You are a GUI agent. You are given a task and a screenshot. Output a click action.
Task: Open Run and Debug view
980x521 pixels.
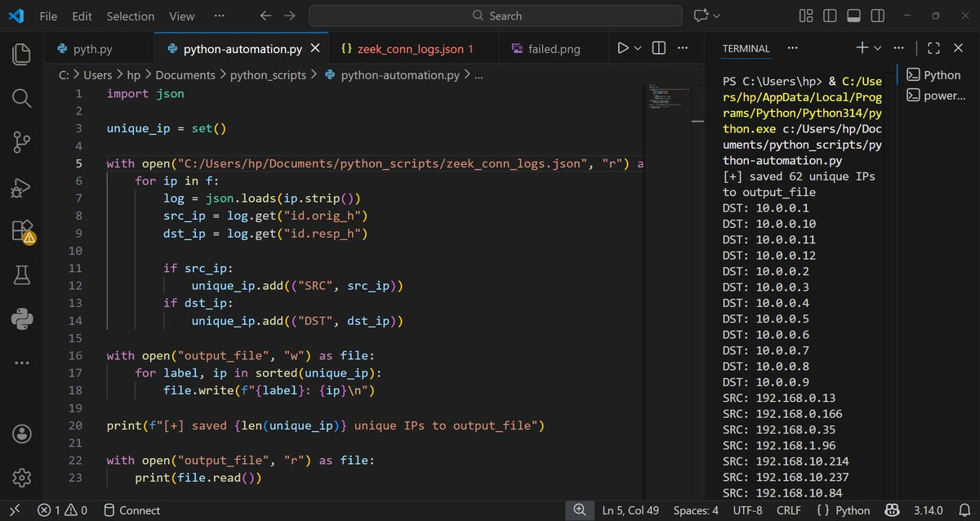pos(22,187)
